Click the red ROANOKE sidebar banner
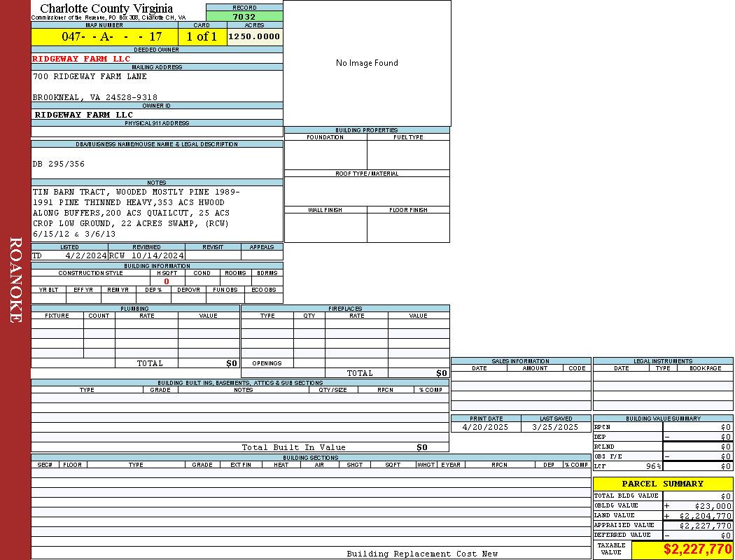The width and height of the screenshot is (735, 560). pos(15,280)
